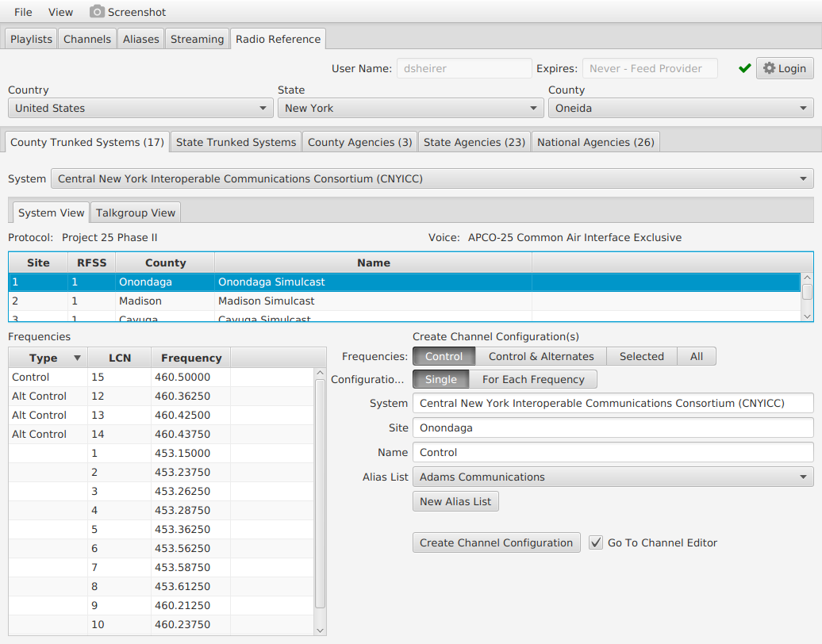Click the site table scroll down arrow

point(808,316)
